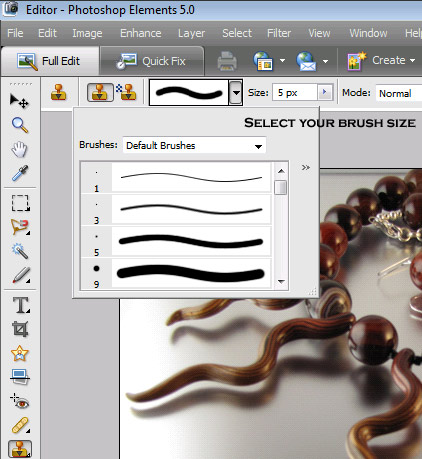The height and width of the screenshot is (459, 422).
Task: Open the dropdown arrow beside Share icon
Action: 282,61
